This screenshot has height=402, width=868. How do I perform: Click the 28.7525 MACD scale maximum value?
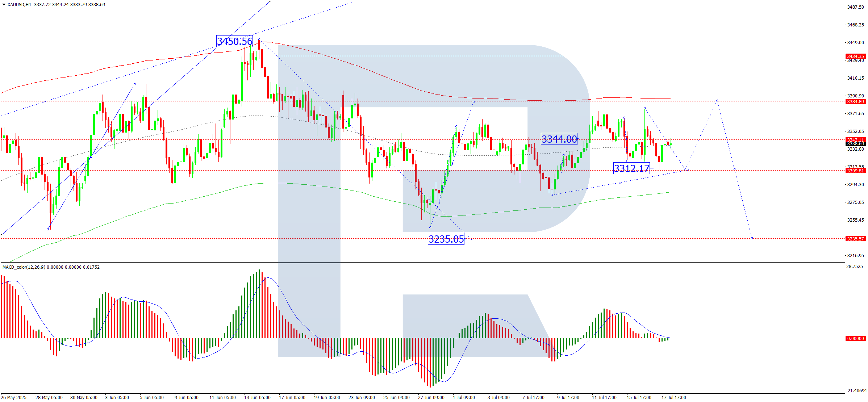pyautogui.click(x=855, y=266)
